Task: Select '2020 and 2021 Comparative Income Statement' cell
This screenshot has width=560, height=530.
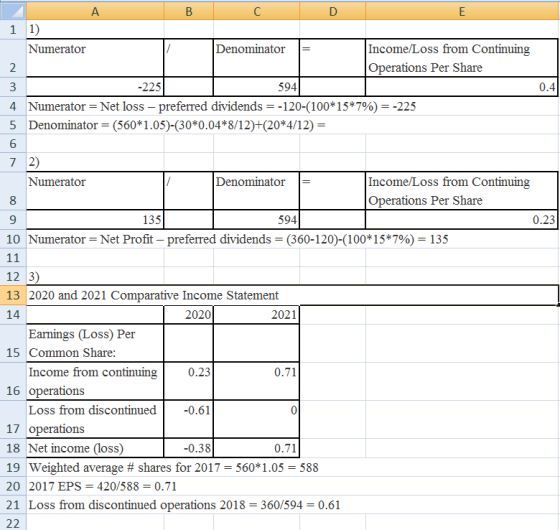Action: pos(292,295)
